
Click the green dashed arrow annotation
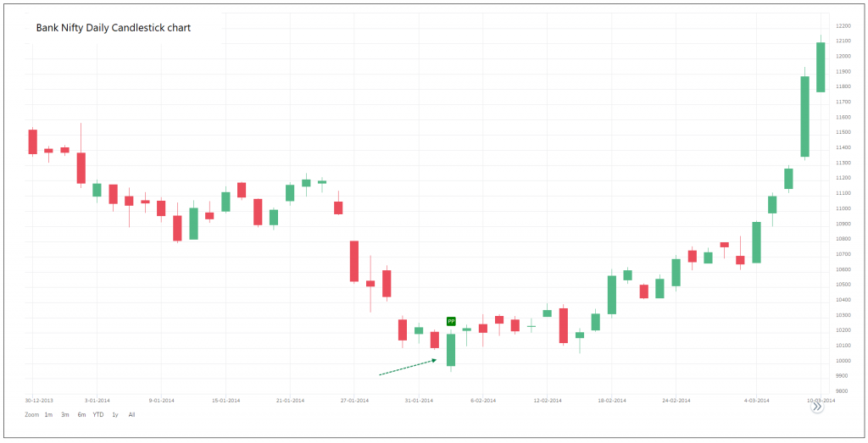coord(407,367)
